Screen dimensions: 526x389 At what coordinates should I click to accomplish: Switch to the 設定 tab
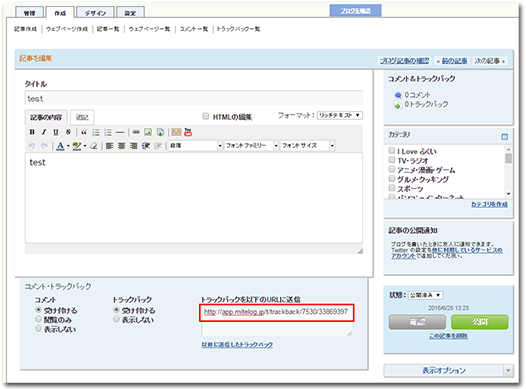(130, 13)
